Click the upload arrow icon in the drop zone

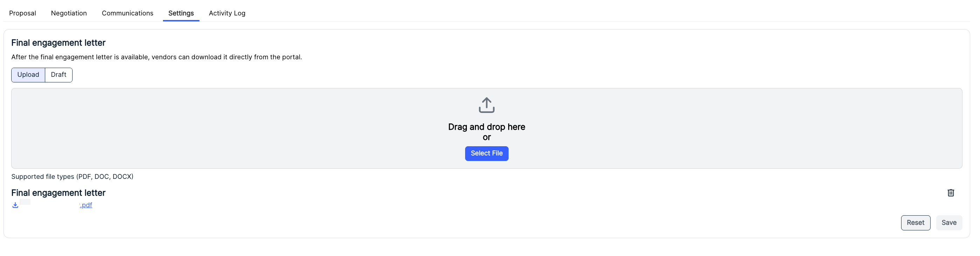486,105
